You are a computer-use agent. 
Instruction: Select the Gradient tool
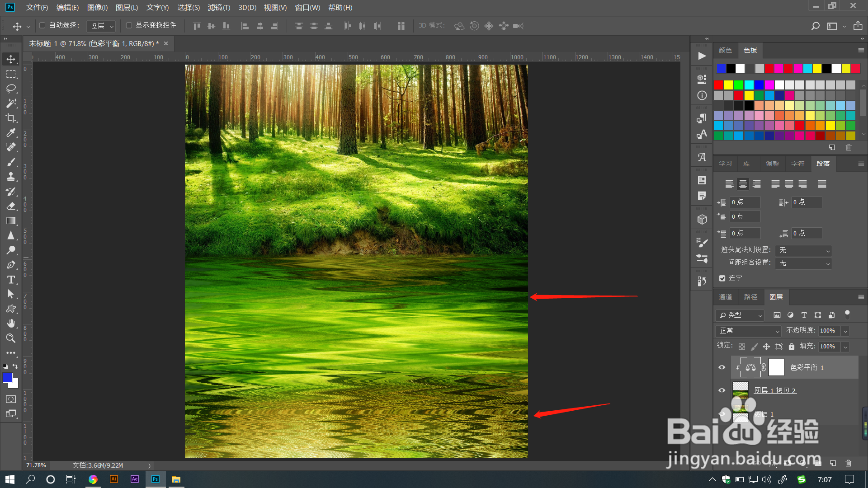[x=11, y=221]
